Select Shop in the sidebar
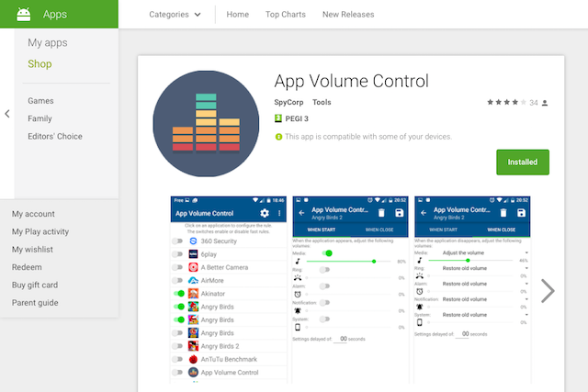Image resolution: width=588 pixels, height=392 pixels. click(40, 63)
